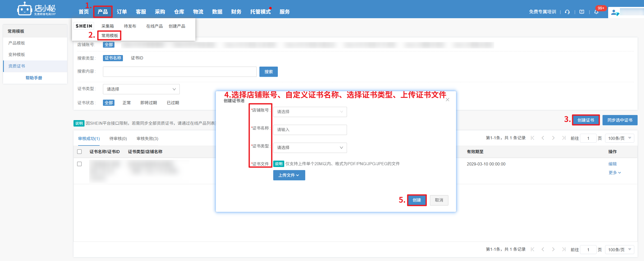Go to next page in top pagination

click(553, 138)
